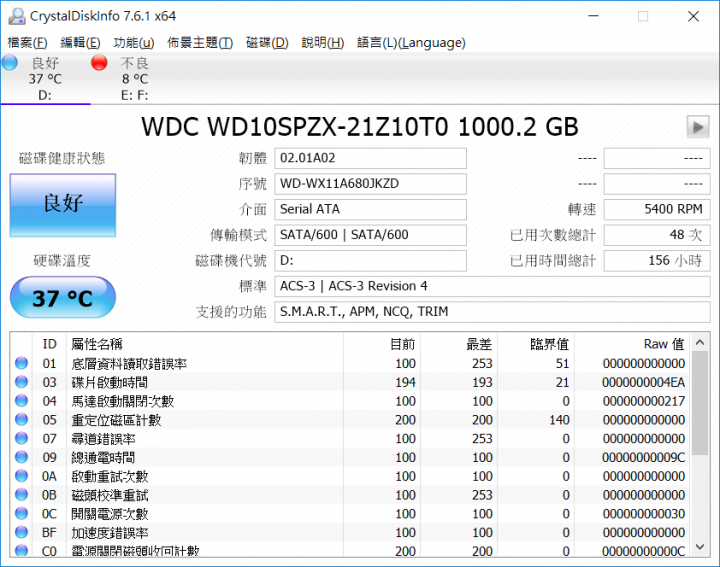The width and height of the screenshot is (720, 567).
Task: Select the 磁頭校準重試 attribute row
Action: [x=350, y=495]
